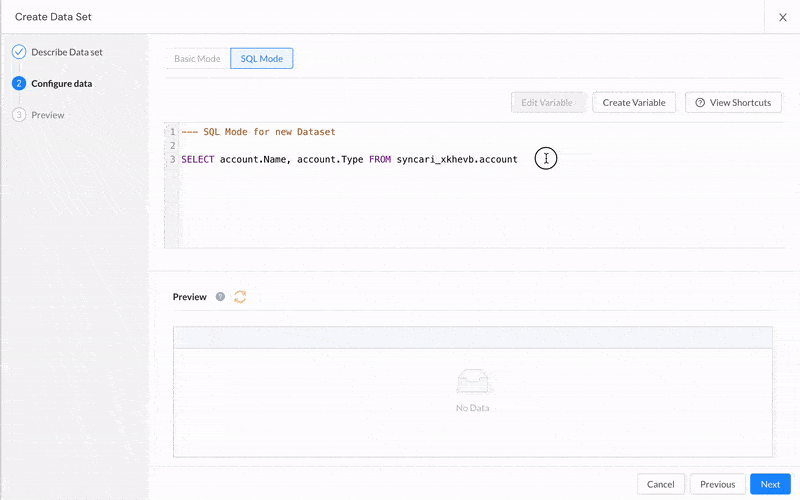Click the Describe Data set checkmark step icon
This screenshot has width=800, height=500.
19,52
